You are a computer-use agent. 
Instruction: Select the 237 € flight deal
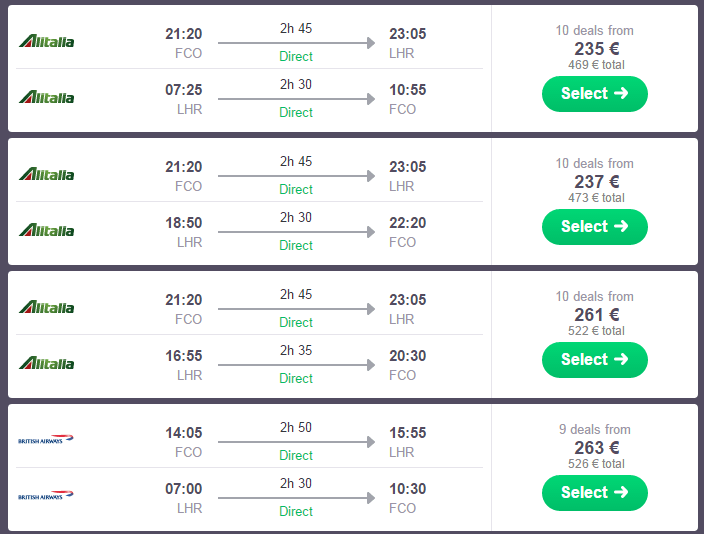594,227
